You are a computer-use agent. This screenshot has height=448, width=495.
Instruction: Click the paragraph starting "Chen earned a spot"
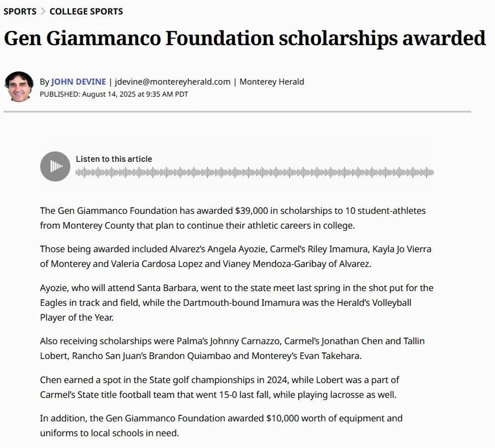(219, 387)
